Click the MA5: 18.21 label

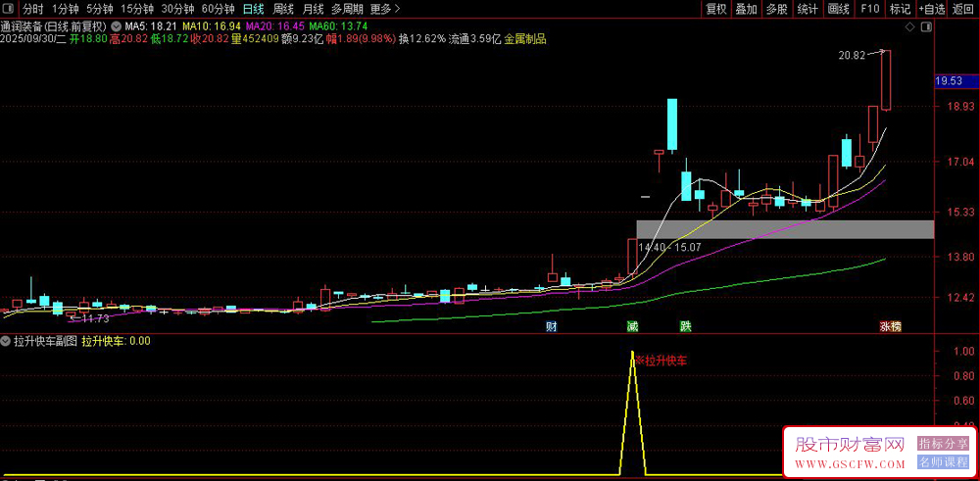[151, 26]
